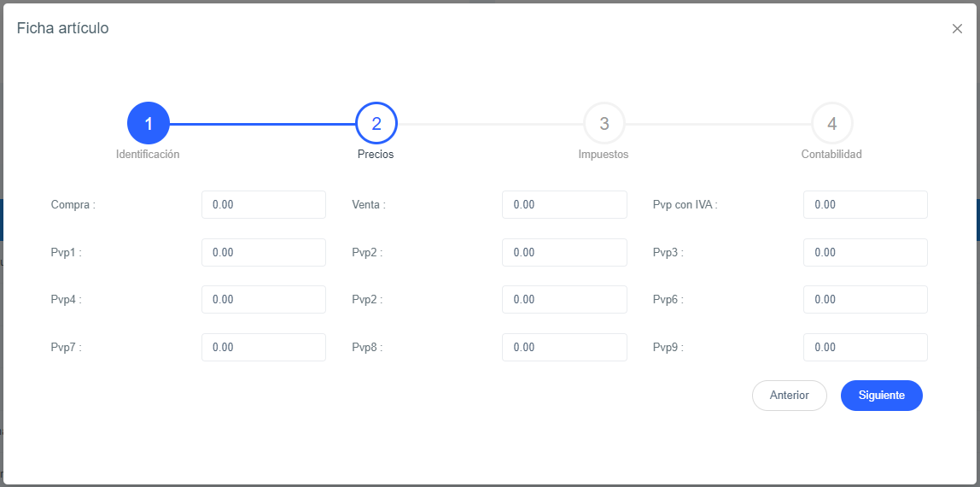This screenshot has width=980, height=487.
Task: Close the Ficha artículo dialog
Action: (x=957, y=29)
